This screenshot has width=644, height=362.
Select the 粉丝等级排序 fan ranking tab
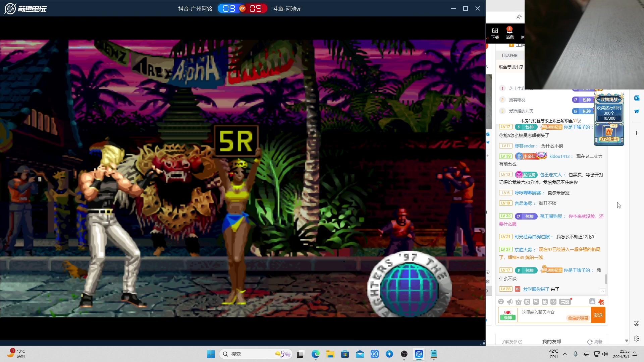point(511,67)
